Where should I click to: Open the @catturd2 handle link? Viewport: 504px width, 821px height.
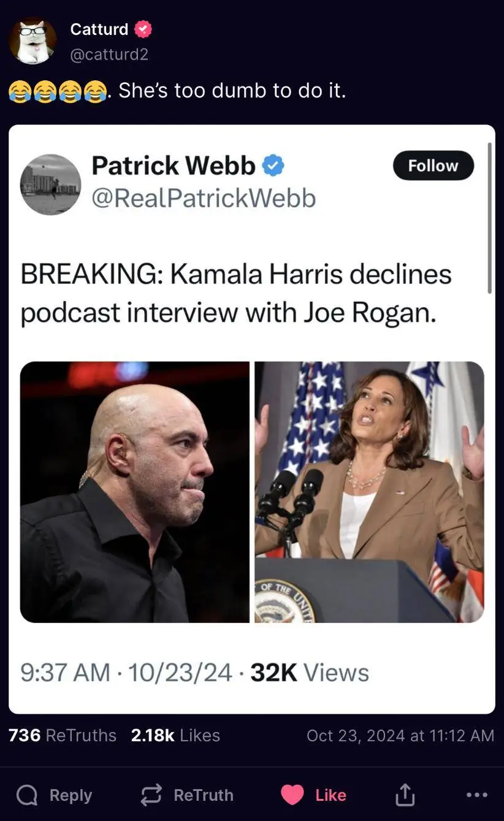click(x=109, y=55)
